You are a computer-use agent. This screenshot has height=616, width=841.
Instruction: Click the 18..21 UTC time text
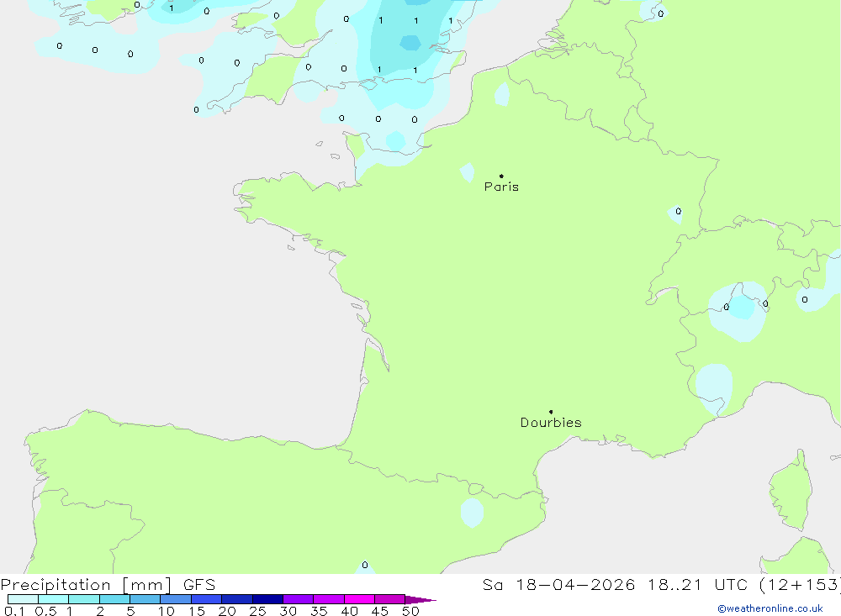pyautogui.click(x=697, y=584)
